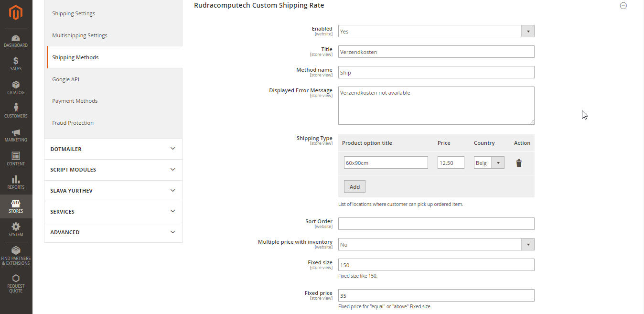The height and width of the screenshot is (314, 644).
Task: Expand the Dotmailer config group
Action: pos(113,149)
